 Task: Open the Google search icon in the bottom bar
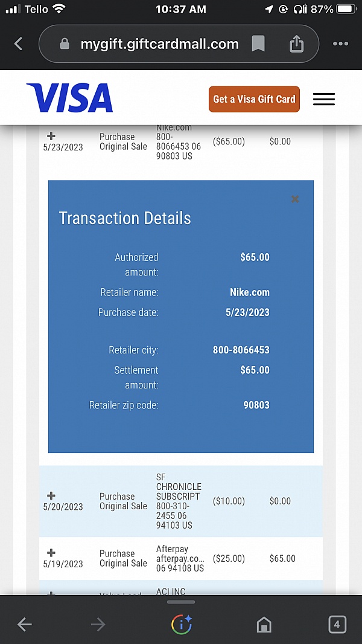coord(181,625)
